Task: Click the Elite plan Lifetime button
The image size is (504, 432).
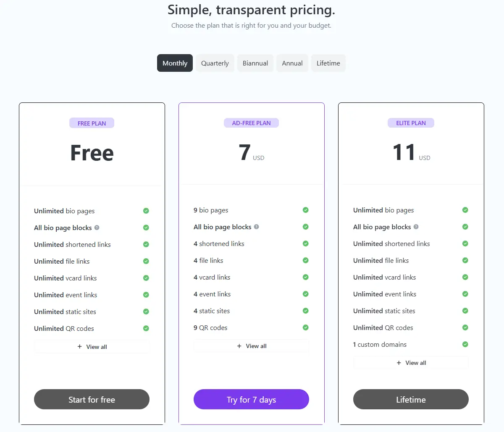Action: coord(411,399)
